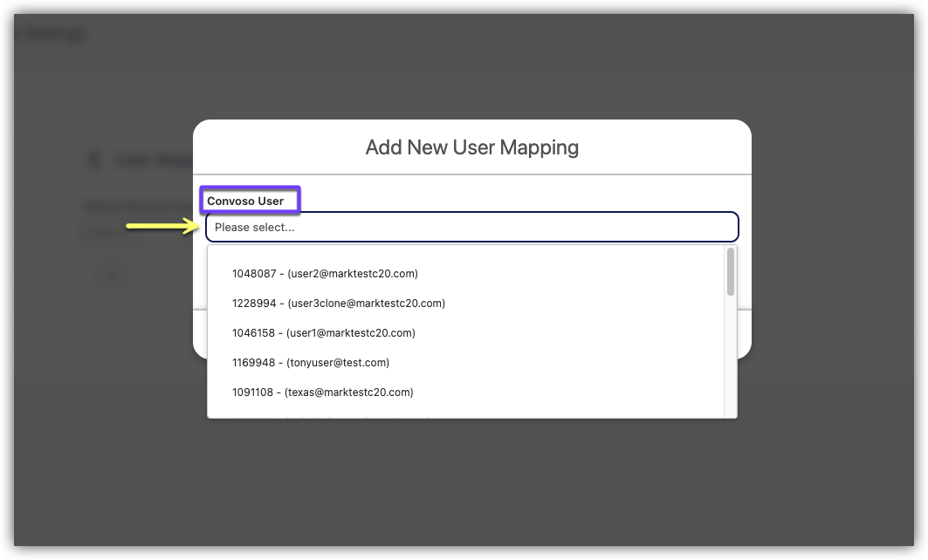Click the blurred label under User Mapping heading
The width and height of the screenshot is (928, 560).
point(131,207)
